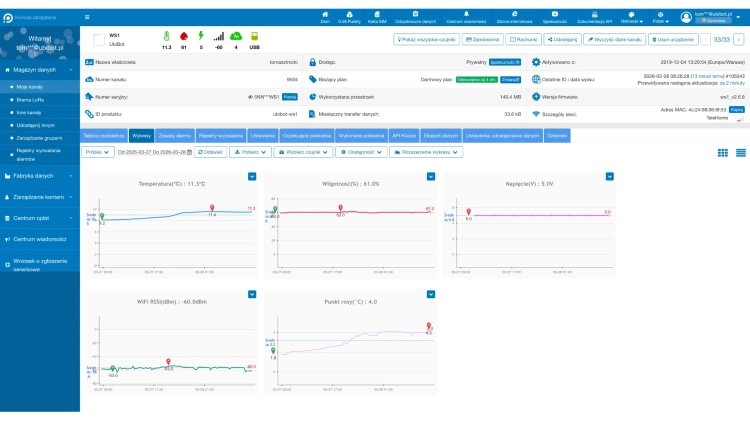750x421 pixels.
Task: Click the hamburger menu icon in header
Action: 87,17
